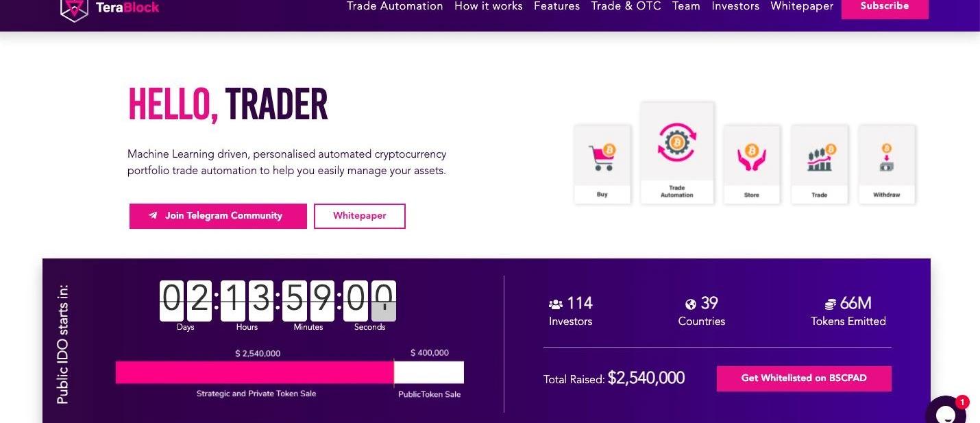Click the pink Strategic and Private sale bar
Screen dimensions: 980x423
pos(254,372)
